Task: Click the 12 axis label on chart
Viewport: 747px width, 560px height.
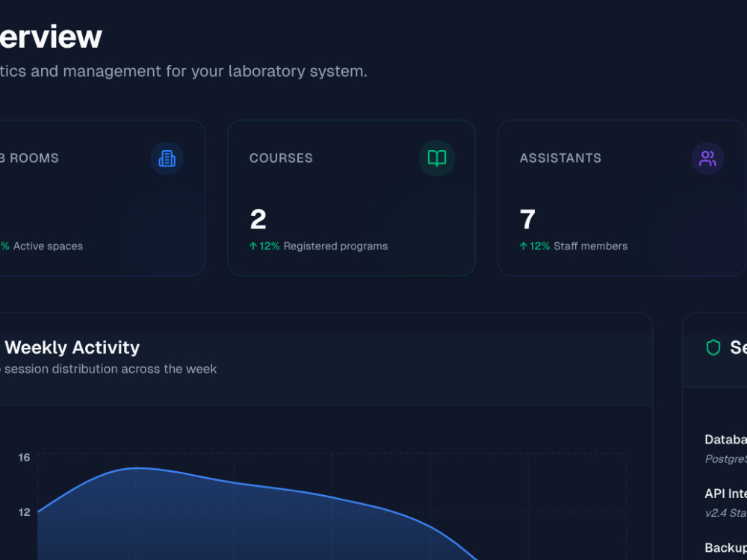Action: click(25, 512)
